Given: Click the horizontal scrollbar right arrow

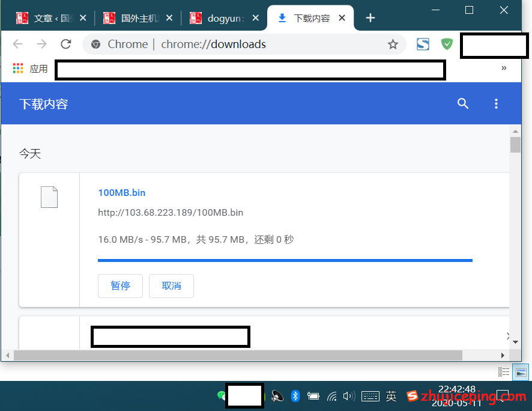Looking at the screenshot, I should tap(503, 355).
